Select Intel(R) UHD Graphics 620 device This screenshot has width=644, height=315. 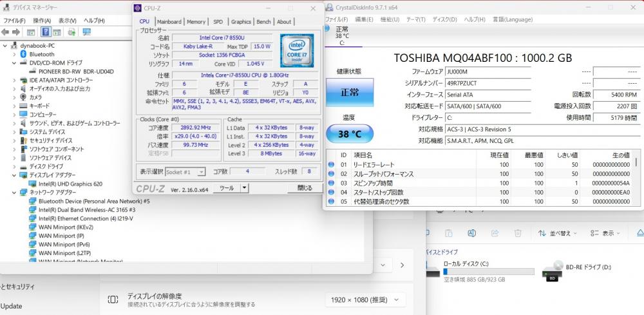(70, 184)
